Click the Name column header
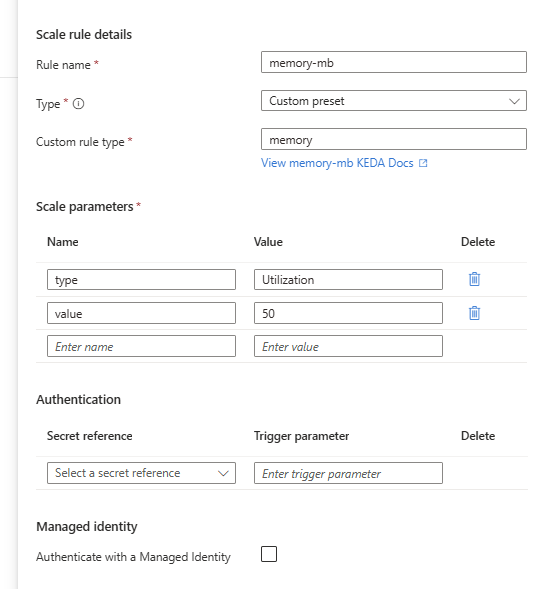 point(63,242)
